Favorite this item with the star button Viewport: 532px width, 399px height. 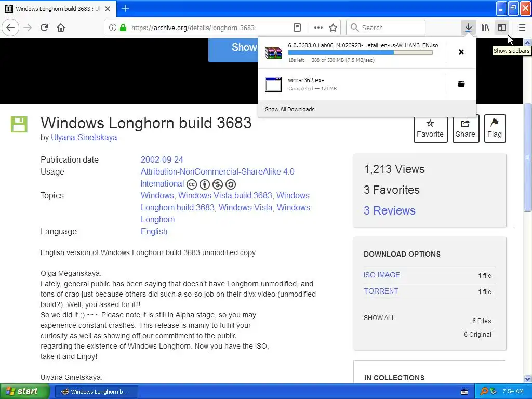pos(430,129)
